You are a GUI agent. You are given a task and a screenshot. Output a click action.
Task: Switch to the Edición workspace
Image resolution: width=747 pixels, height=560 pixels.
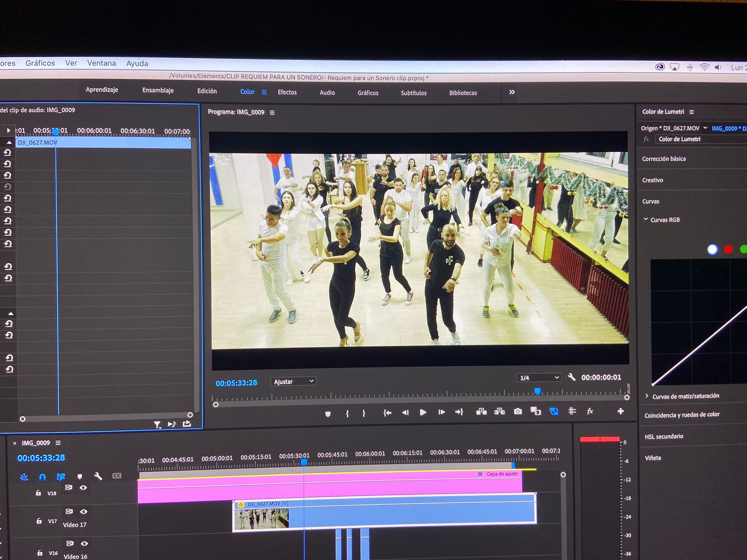207,91
